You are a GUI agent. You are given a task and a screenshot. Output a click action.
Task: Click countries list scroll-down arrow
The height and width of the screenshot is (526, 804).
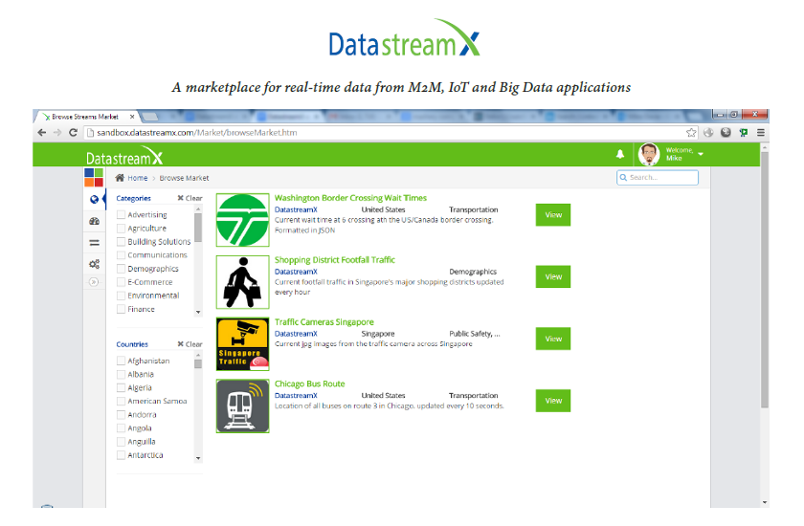coord(198,458)
